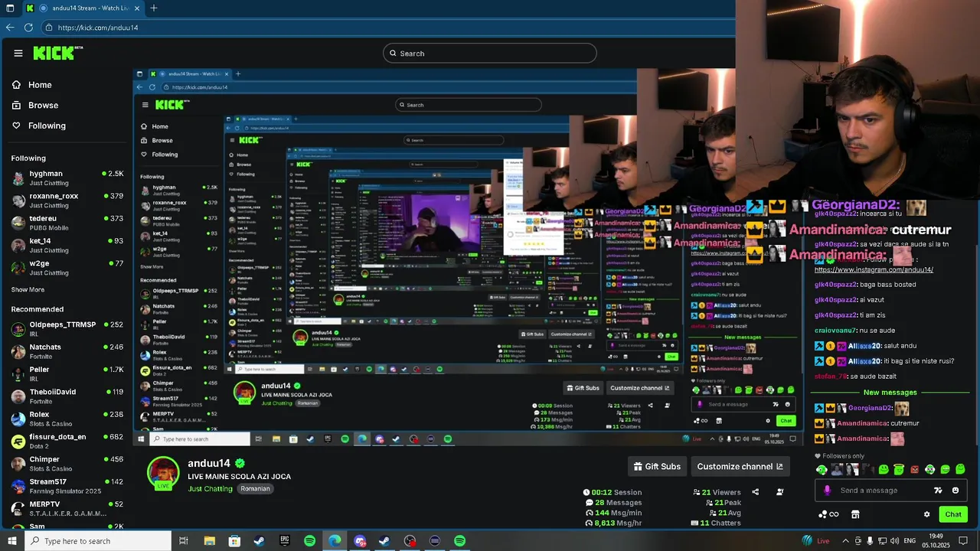Open File Explorer on the taskbar
The height and width of the screenshot is (551, 980).
(x=209, y=541)
